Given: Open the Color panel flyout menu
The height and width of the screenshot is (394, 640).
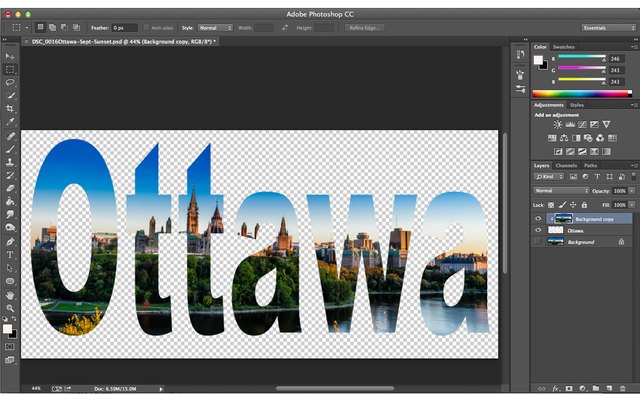Looking at the screenshot, I should pos(634,47).
